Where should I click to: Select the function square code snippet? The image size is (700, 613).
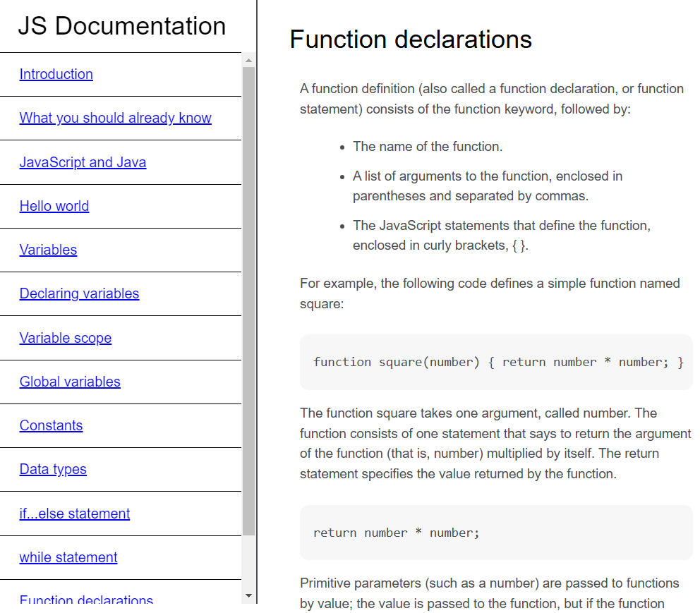coord(496,361)
